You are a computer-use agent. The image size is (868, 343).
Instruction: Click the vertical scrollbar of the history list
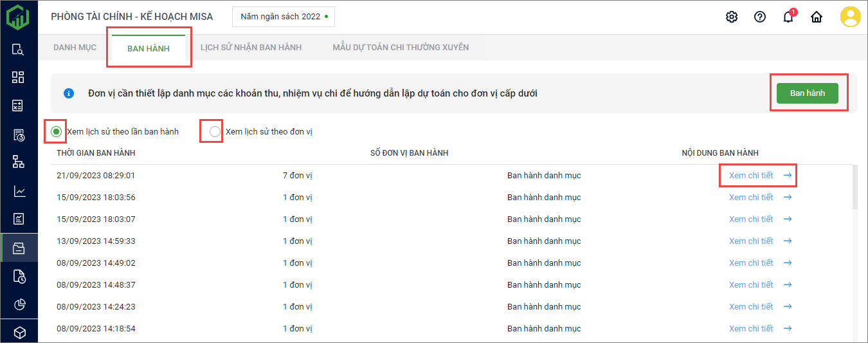pyautogui.click(x=854, y=187)
